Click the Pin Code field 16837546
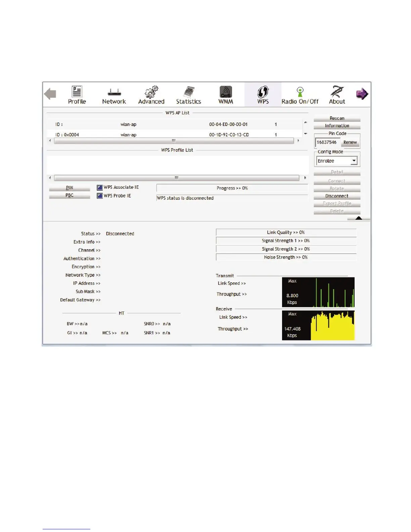411x532 pixels. tap(327, 142)
